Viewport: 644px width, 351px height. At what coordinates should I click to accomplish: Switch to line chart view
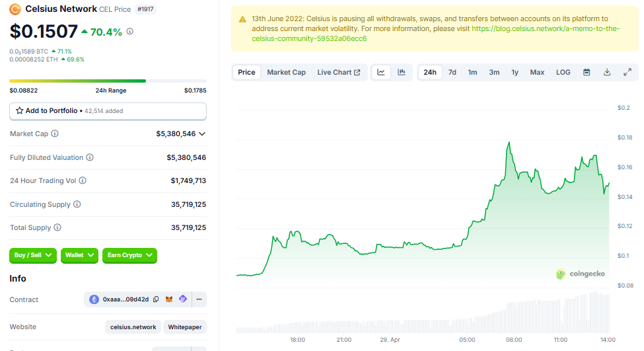[x=381, y=72]
